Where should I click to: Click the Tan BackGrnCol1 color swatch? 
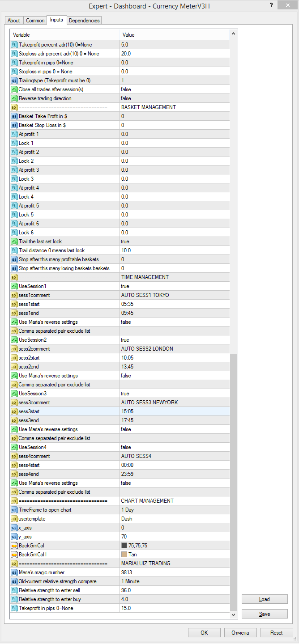pos(124,555)
